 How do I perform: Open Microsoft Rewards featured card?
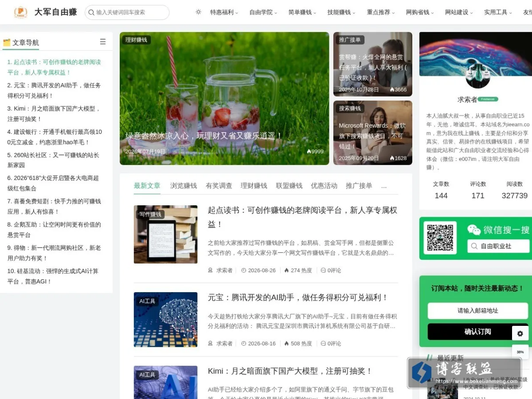[373, 133]
